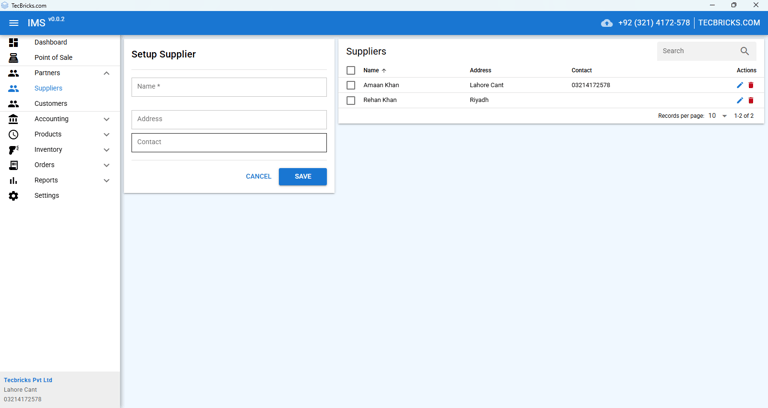This screenshot has height=408, width=768.
Task: Select all suppliers with header checkbox
Action: pos(351,71)
